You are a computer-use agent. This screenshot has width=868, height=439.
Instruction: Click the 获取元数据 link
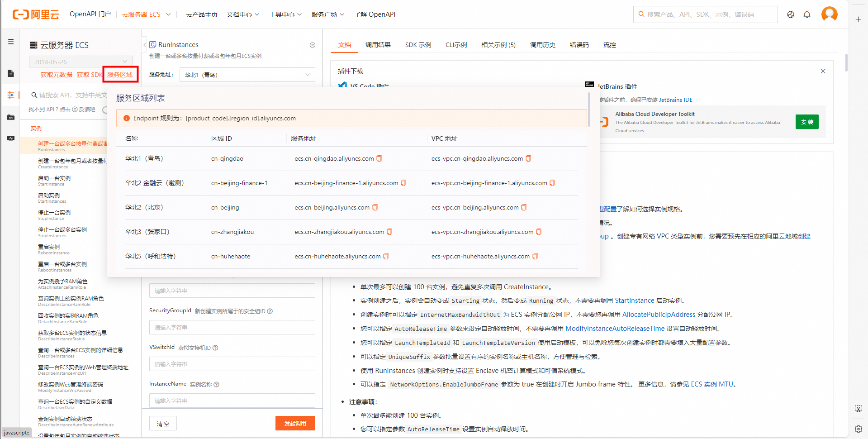(56, 75)
